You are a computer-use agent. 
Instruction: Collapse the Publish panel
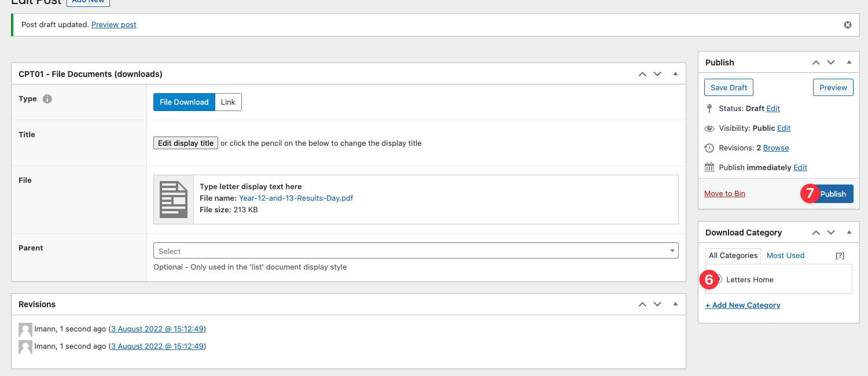(x=849, y=62)
